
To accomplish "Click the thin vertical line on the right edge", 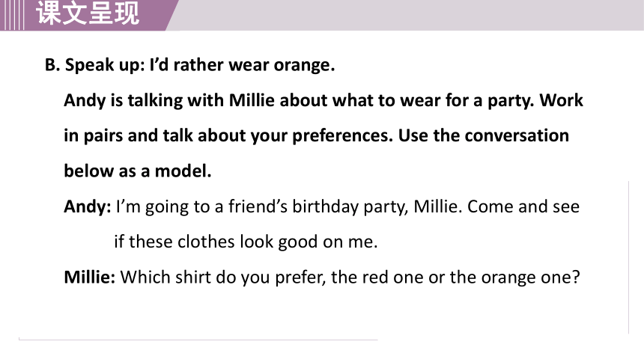I will point(628,257).
